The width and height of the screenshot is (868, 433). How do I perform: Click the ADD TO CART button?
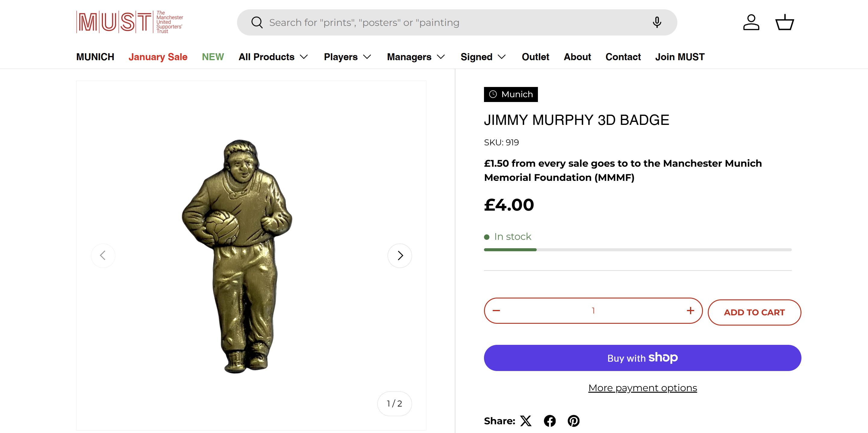point(754,312)
